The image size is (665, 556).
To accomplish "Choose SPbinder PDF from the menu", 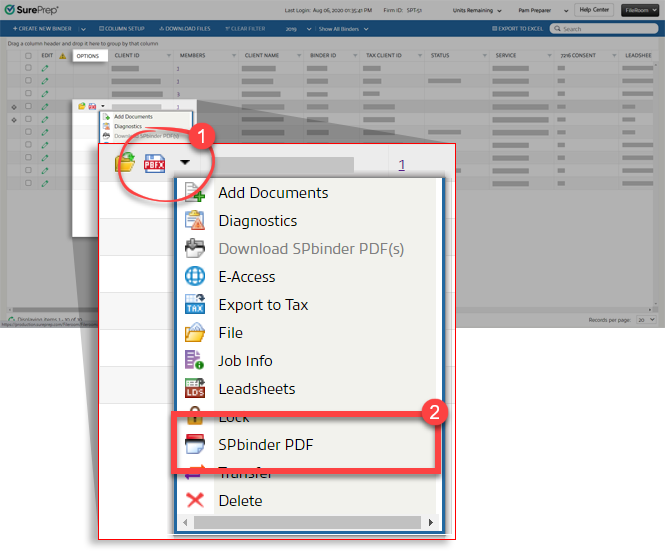I will (x=265, y=445).
